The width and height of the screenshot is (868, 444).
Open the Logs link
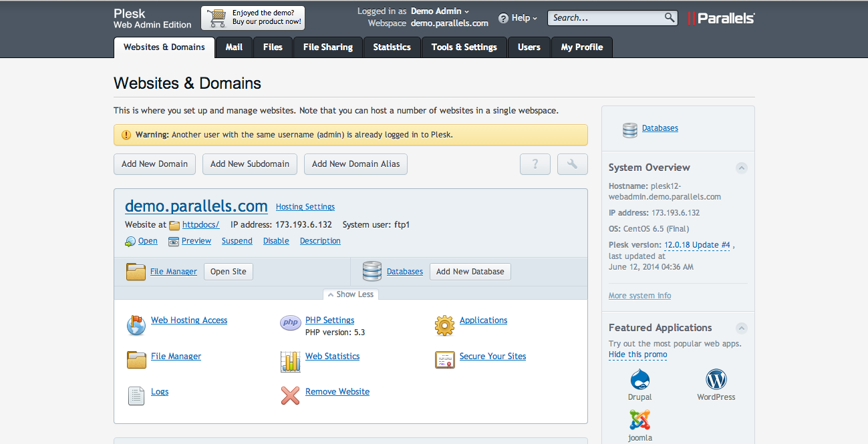point(160,392)
